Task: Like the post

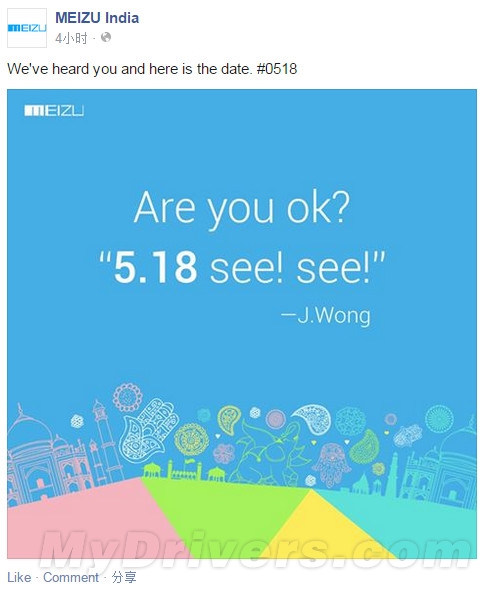Action: (19, 577)
